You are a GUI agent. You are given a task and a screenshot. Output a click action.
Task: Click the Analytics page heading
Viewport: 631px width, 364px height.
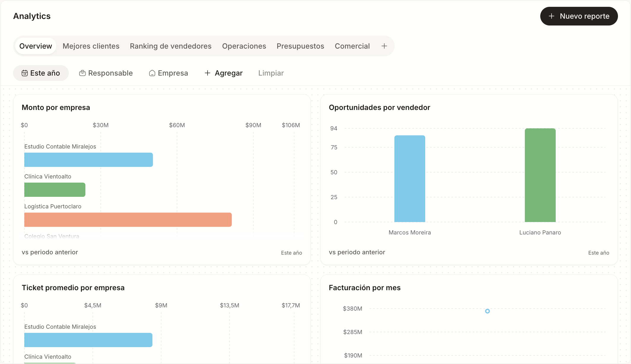(x=32, y=16)
